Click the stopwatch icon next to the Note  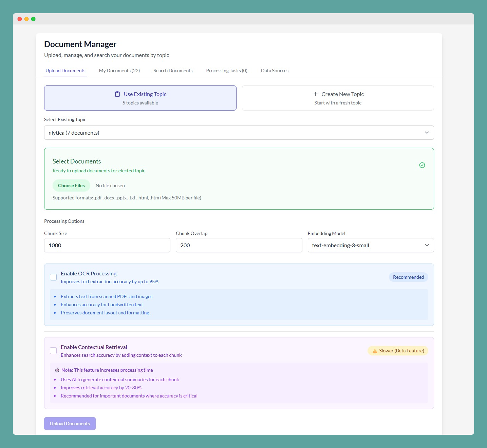click(x=57, y=370)
